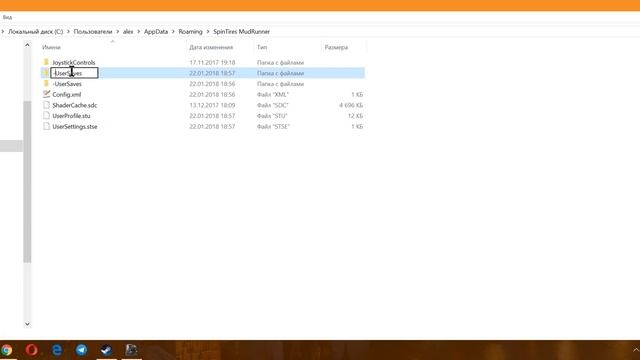640x360 pixels.
Task: Navigate to Локальный диск (C:) in breadcrumb
Action: [x=36, y=31]
